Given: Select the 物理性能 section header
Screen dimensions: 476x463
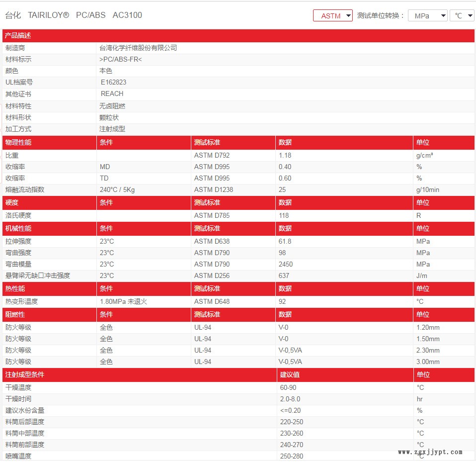Looking at the screenshot, I should coord(18,143).
